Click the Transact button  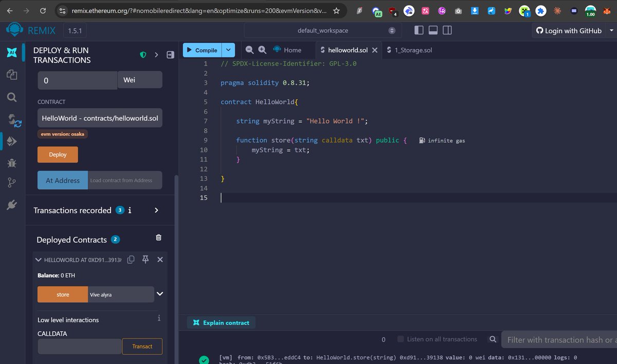(x=142, y=347)
